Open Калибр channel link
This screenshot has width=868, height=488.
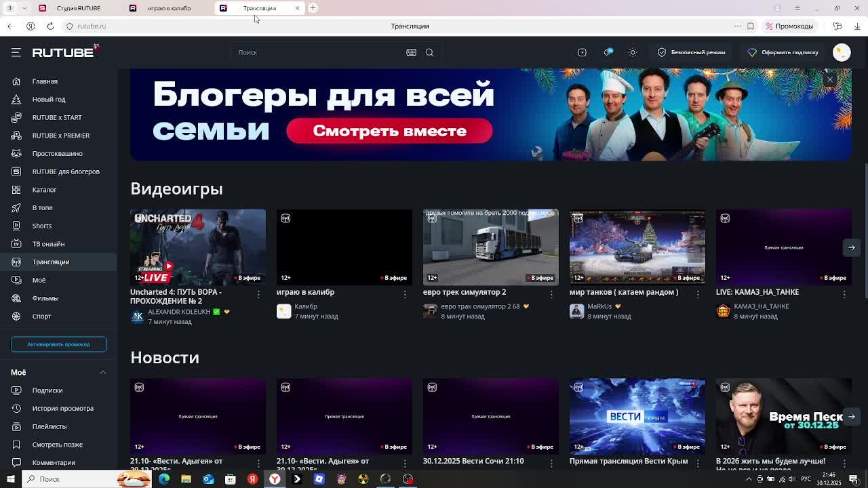click(x=306, y=306)
